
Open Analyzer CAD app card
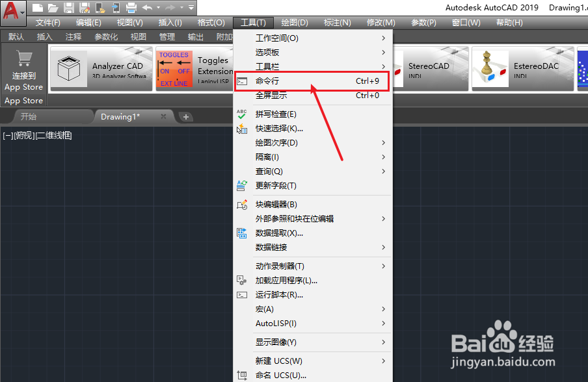tap(101, 69)
